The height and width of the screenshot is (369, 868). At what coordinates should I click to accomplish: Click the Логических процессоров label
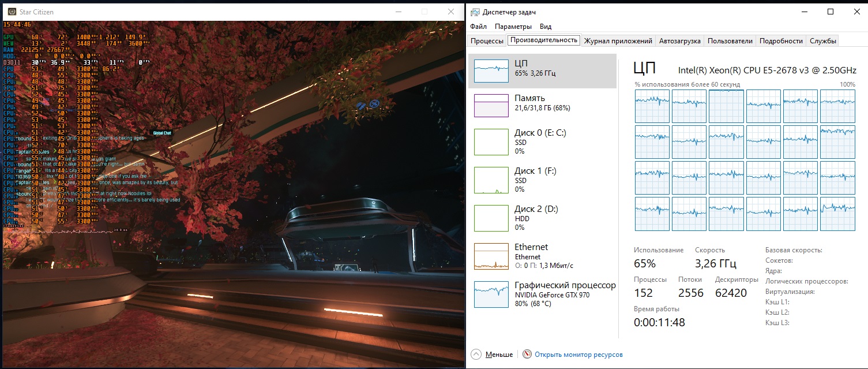point(807,281)
